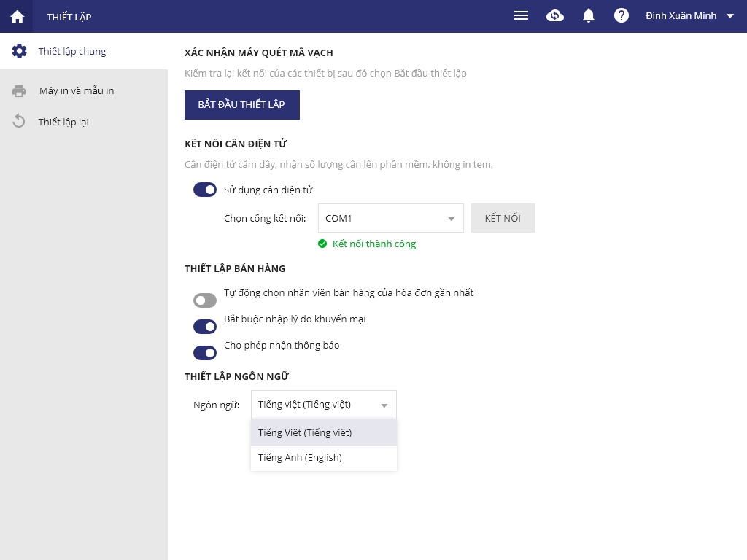Open help question mark icon
Screen dimensions: 747x560
(x=622, y=16)
